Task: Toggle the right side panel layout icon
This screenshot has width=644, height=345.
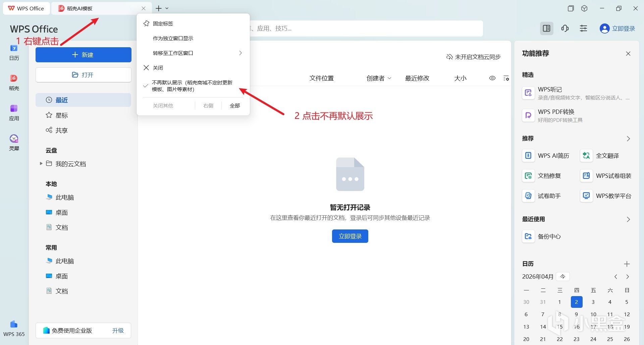Action: [x=546, y=28]
